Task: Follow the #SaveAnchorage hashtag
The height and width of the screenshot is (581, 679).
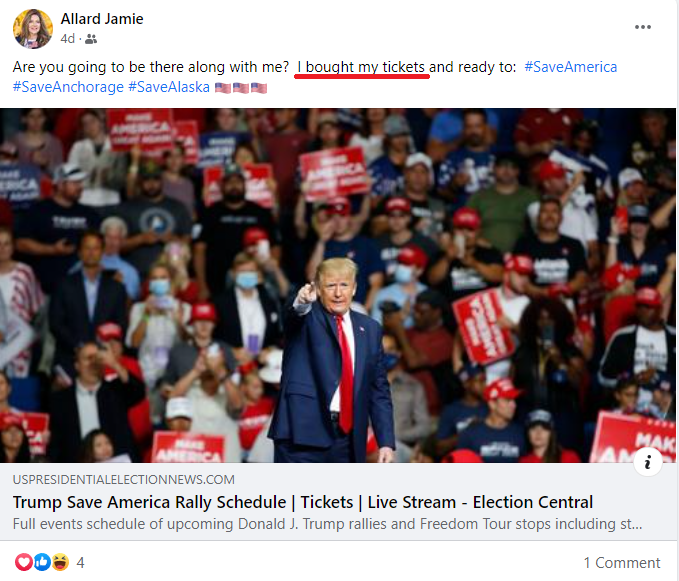Action: pyautogui.click(x=68, y=87)
